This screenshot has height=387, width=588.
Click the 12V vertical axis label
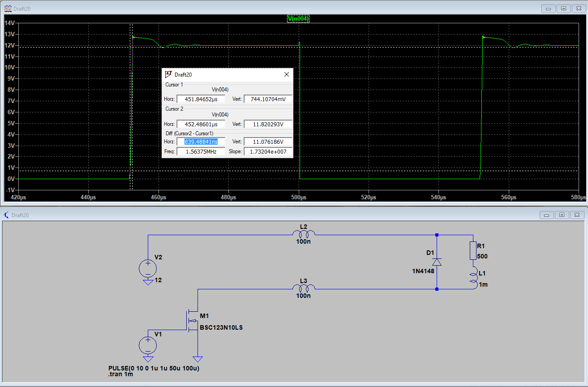[x=10, y=45]
